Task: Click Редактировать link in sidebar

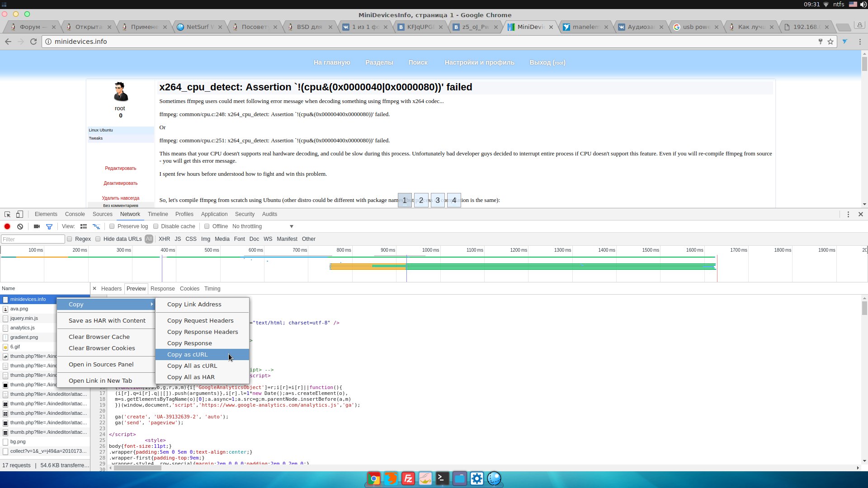Action: 121,168
